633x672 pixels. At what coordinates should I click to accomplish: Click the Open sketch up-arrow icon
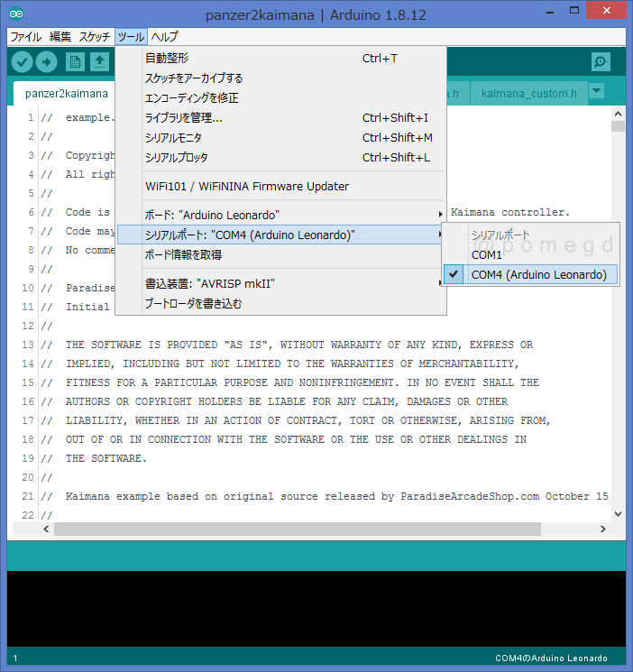(99, 62)
